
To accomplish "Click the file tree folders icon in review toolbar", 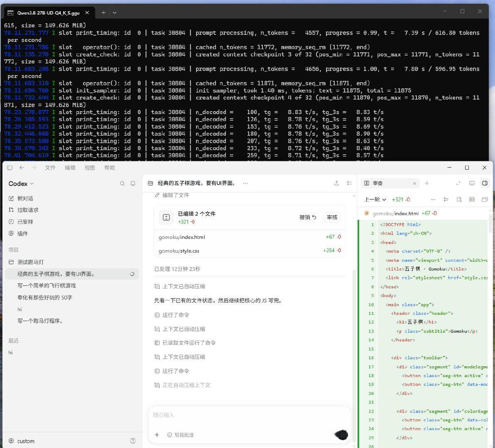I will click(485, 200).
